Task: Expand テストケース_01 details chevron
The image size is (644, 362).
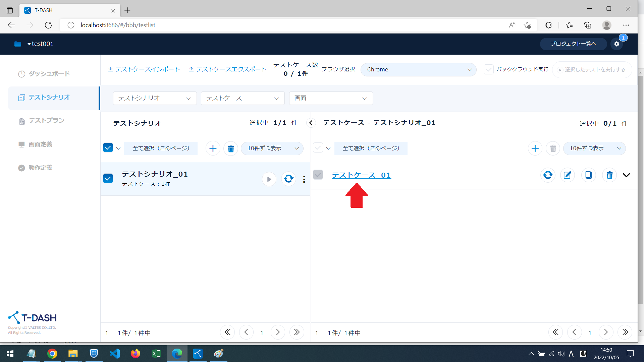Action: click(626, 175)
